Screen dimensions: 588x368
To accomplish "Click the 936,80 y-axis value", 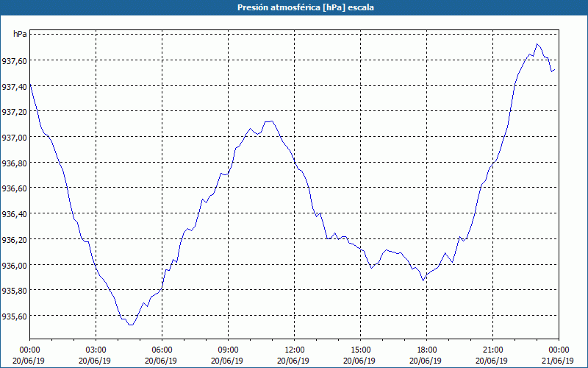I will coord(15,163).
